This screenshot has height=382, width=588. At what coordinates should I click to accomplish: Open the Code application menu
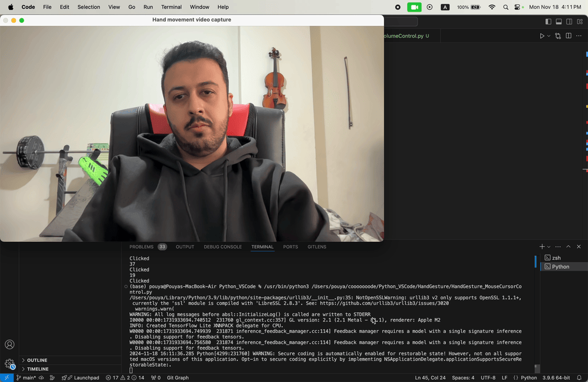click(x=28, y=7)
